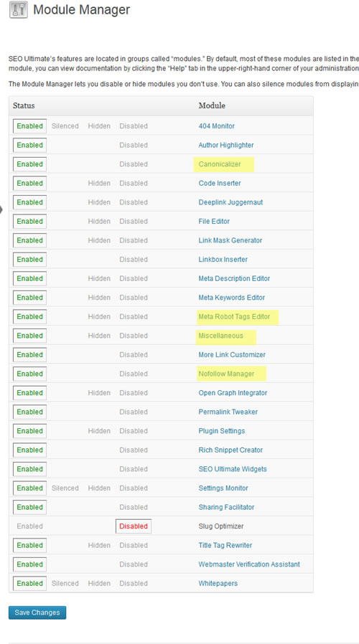Open the Deeplink Juggernaut link
This screenshot has width=359, height=644.
[230, 202]
